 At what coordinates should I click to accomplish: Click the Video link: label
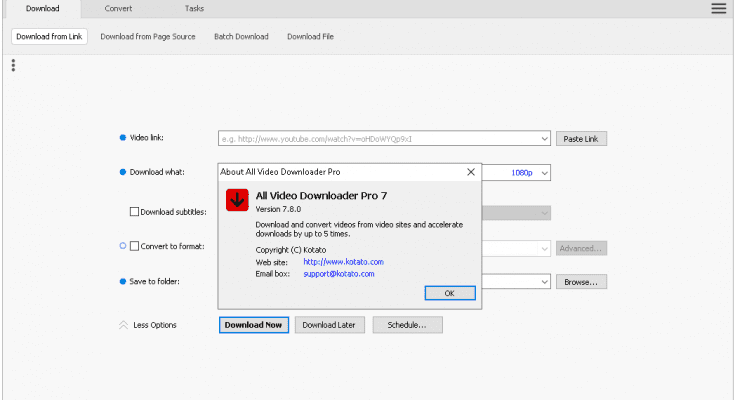[x=147, y=137]
